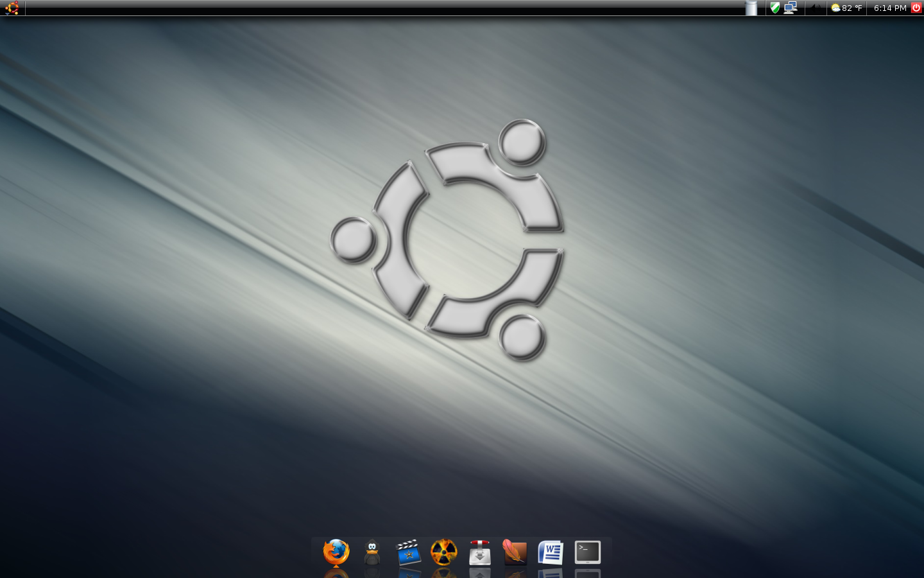924x578 pixels.
Task: Open the flaming radiation-symbol burner app
Action: pyautogui.click(x=444, y=552)
